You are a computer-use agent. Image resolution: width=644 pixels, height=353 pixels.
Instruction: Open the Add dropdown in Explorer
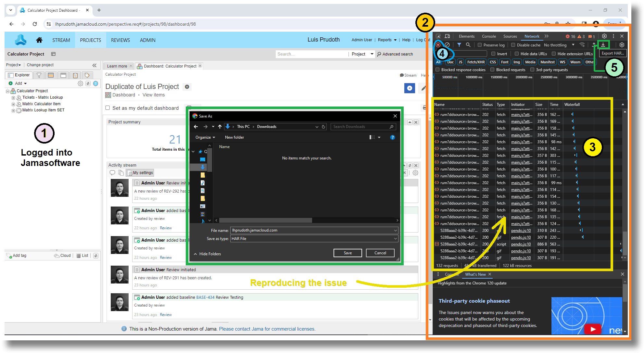(x=19, y=83)
